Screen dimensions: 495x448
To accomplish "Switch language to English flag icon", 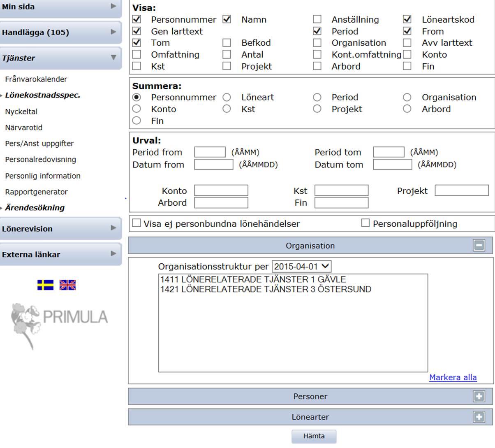I will 67,285.
